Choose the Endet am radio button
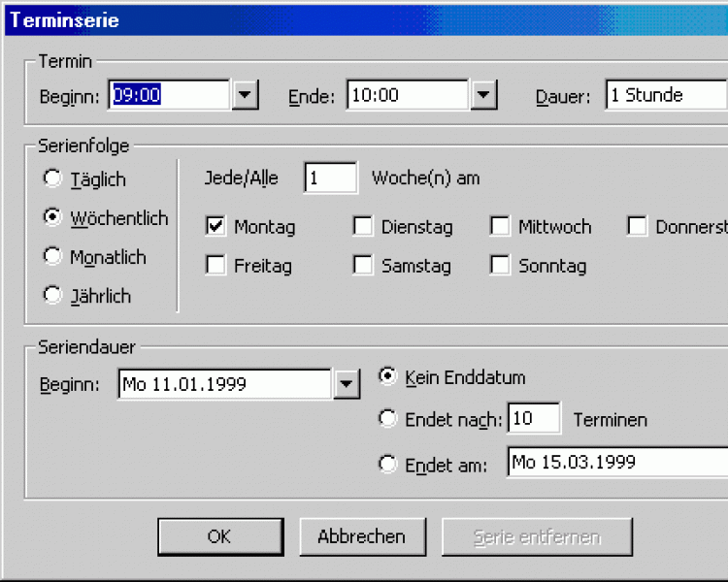728x582 pixels. point(388,465)
